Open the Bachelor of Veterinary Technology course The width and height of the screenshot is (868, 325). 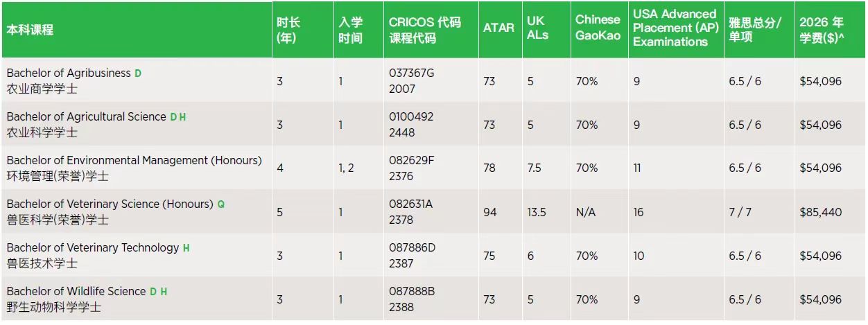tap(93, 248)
